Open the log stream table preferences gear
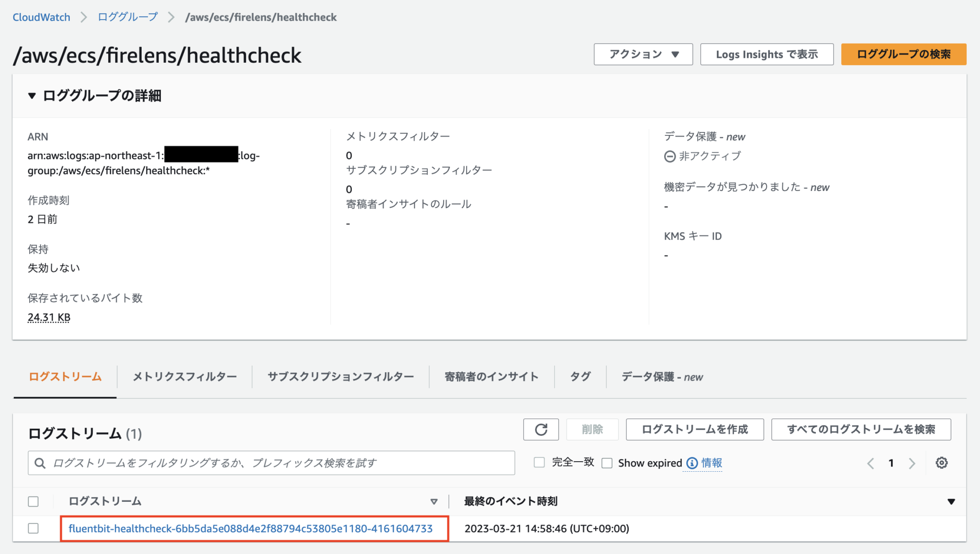Image resolution: width=980 pixels, height=554 pixels. (941, 463)
